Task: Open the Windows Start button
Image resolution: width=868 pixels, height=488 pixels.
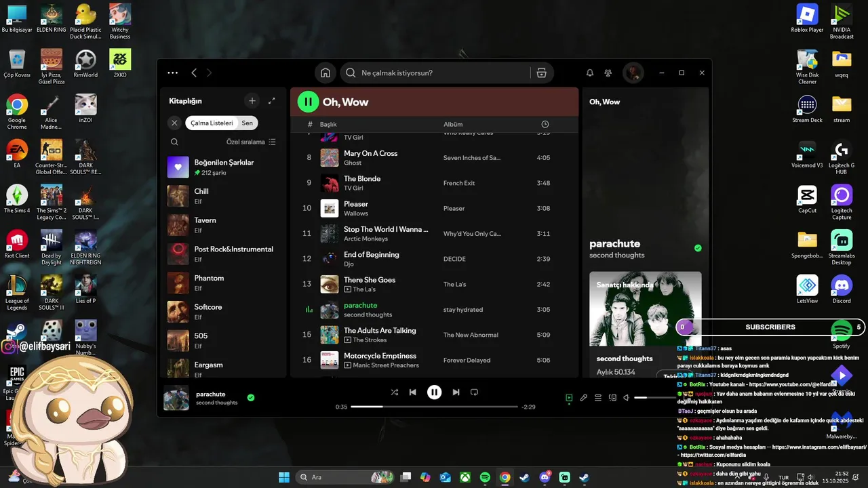Action: click(284, 477)
